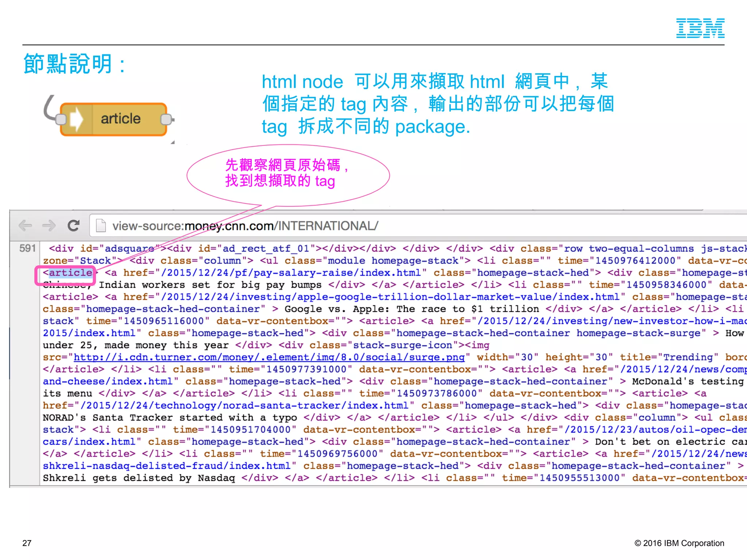Click the page icon in the address bar

click(x=101, y=226)
